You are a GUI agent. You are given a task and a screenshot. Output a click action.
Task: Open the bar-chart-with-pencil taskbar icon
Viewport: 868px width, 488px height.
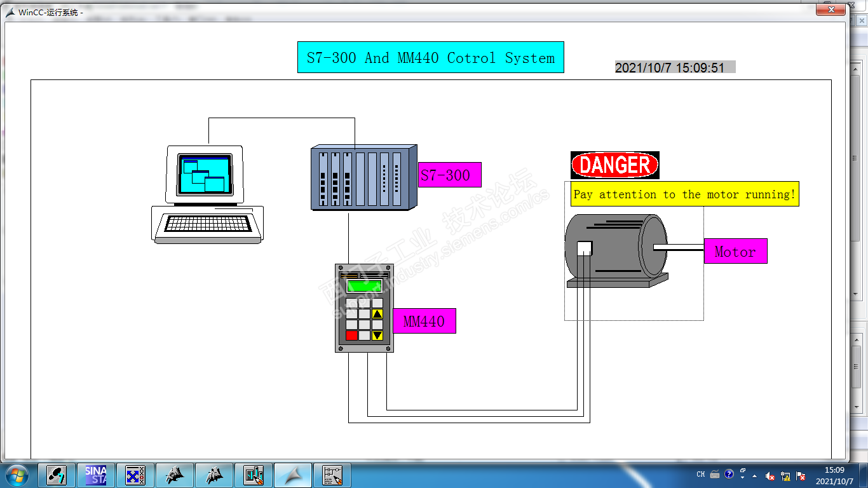pyautogui.click(x=254, y=475)
